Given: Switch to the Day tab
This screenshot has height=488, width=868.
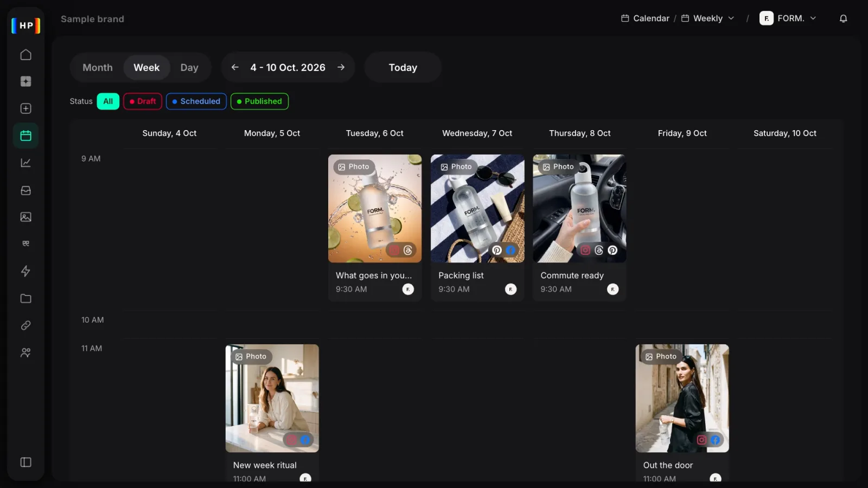Looking at the screenshot, I should click(189, 67).
